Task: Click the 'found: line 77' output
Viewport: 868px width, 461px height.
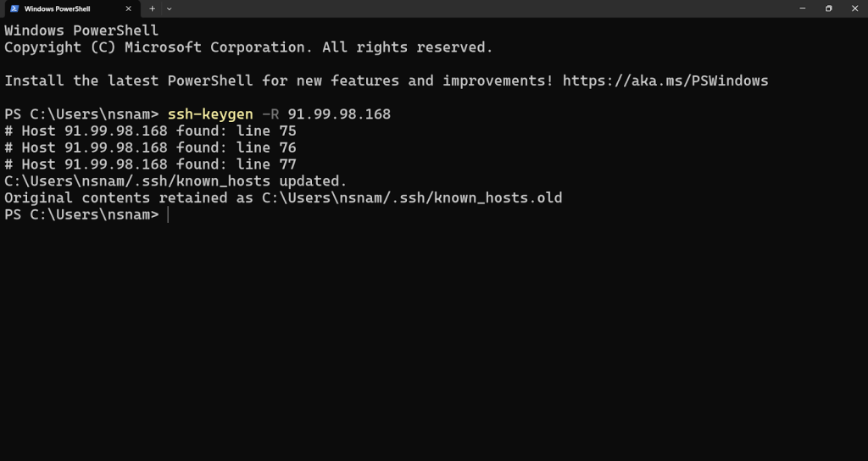Action: (236, 164)
